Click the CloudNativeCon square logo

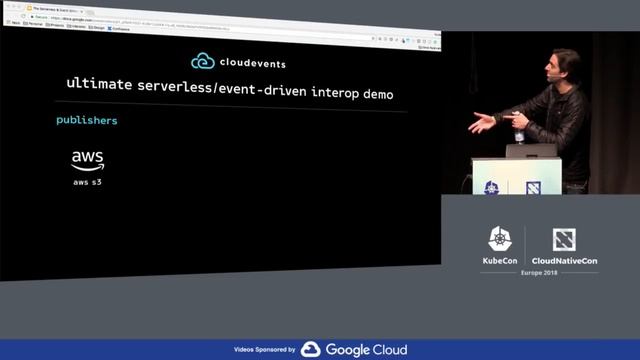tap(564, 240)
